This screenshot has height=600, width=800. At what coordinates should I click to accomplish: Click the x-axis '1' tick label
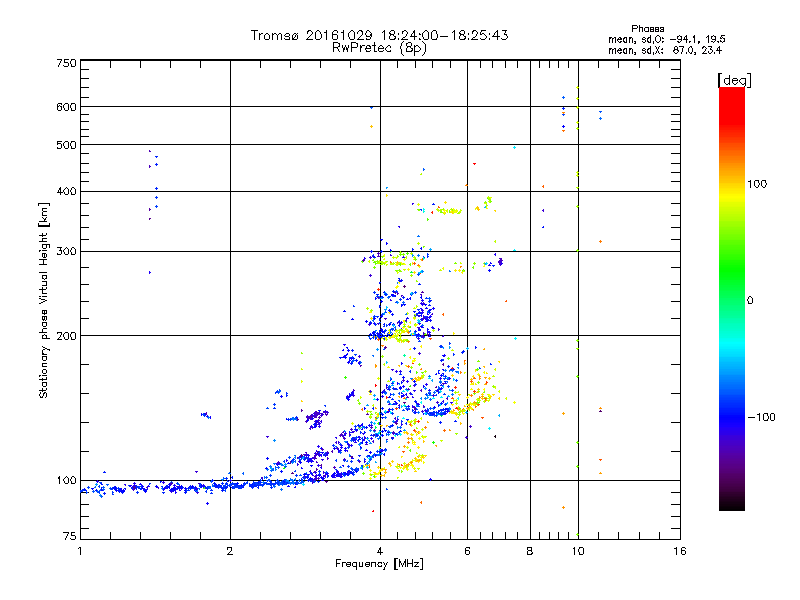coord(80,551)
